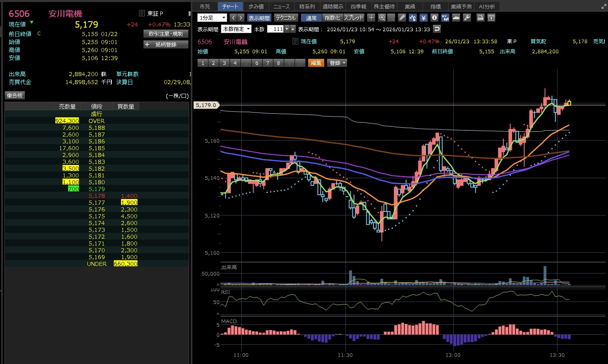
Task: Open the 本数指定 period dropdown
Action: 236,29
